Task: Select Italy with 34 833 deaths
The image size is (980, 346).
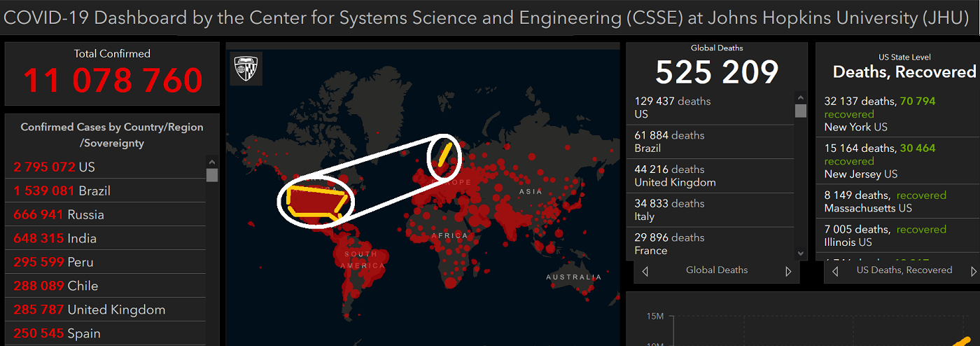Action: click(x=710, y=210)
